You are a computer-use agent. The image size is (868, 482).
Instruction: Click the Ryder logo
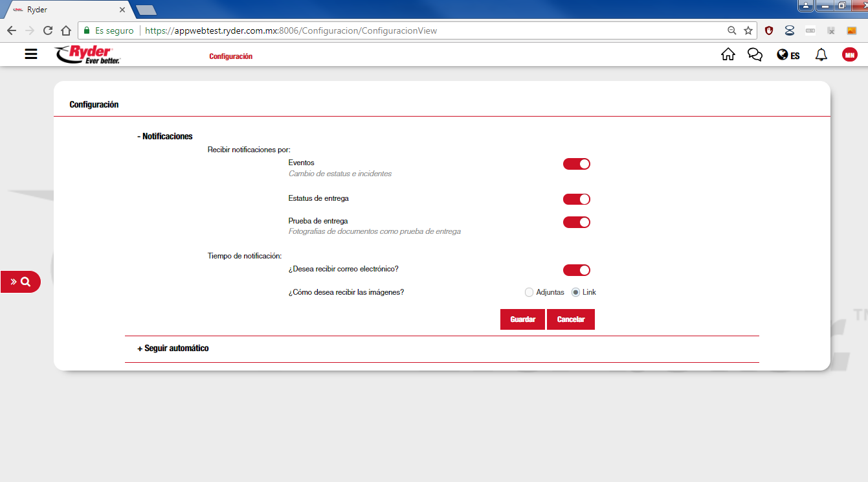coord(88,55)
